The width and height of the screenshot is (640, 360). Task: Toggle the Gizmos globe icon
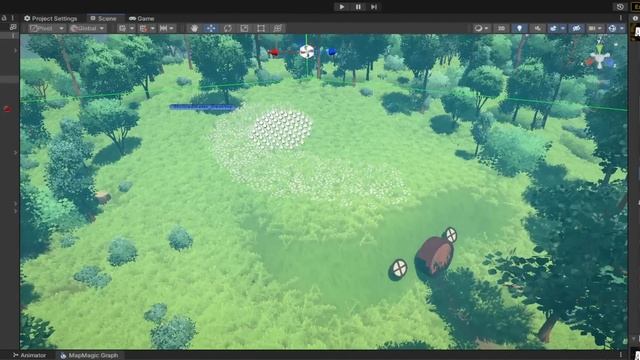tap(612, 28)
